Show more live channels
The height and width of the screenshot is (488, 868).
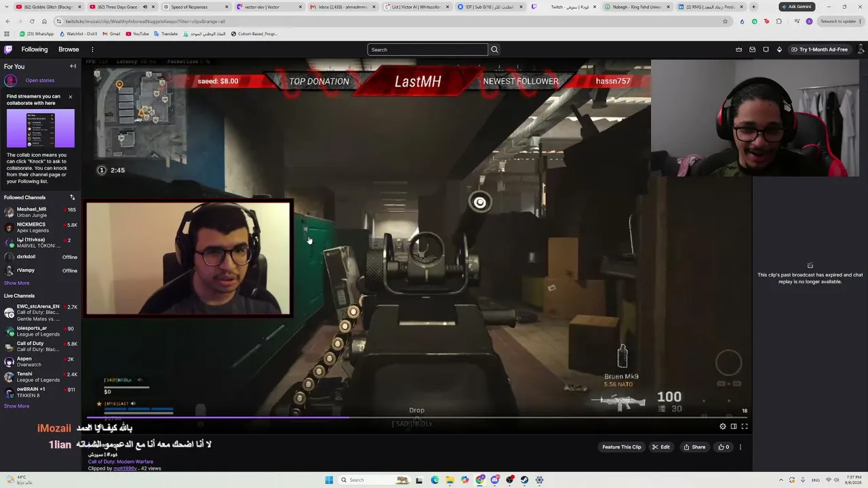coord(16,406)
